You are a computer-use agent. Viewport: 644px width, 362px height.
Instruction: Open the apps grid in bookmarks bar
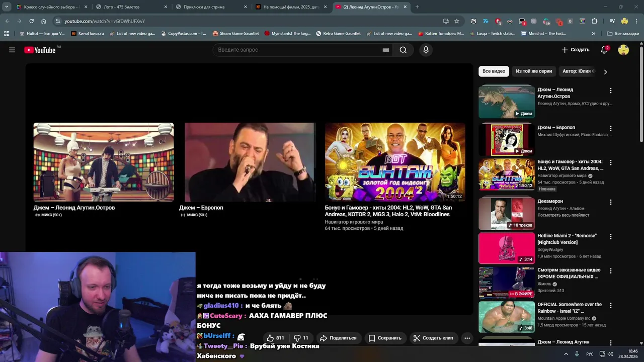(7, 34)
